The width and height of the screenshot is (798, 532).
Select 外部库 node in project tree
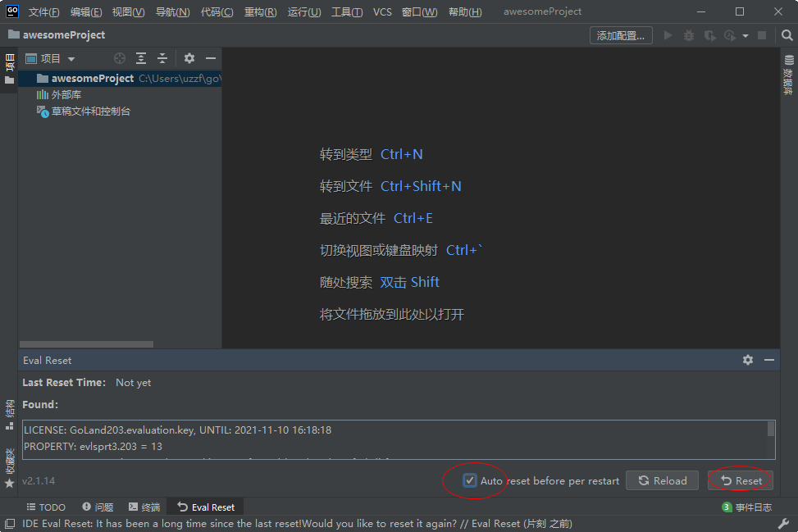(x=59, y=94)
